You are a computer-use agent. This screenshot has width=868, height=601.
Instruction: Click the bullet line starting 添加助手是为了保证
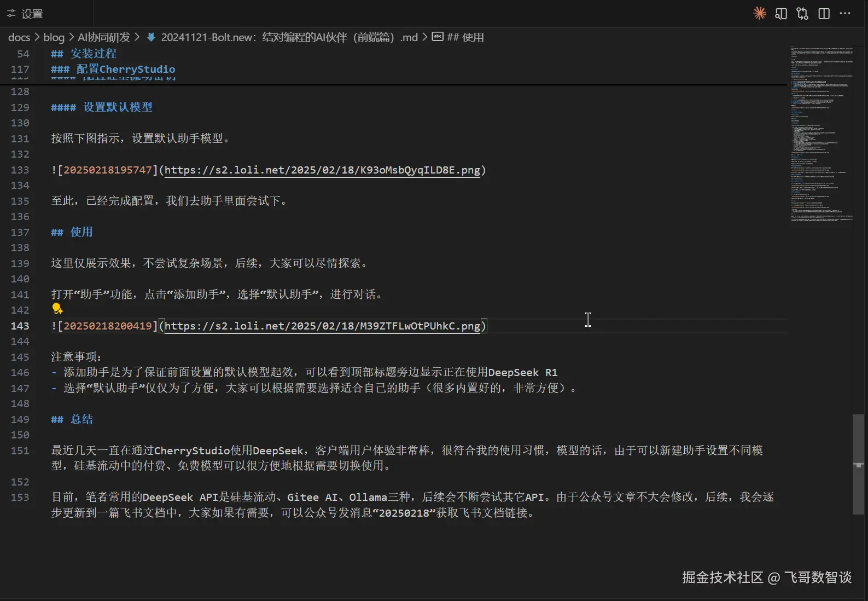[304, 372]
